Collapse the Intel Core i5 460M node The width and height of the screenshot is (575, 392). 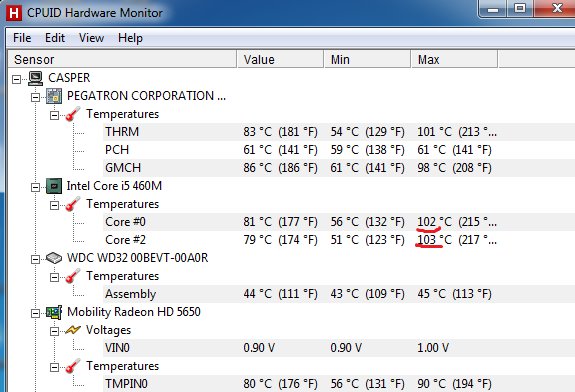(36, 187)
